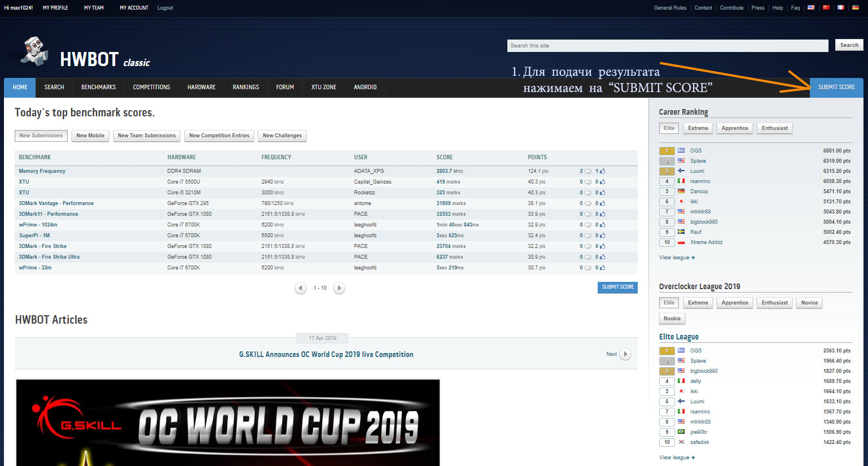Open the Faq link
Screen dimensions: 868x466
795,8
